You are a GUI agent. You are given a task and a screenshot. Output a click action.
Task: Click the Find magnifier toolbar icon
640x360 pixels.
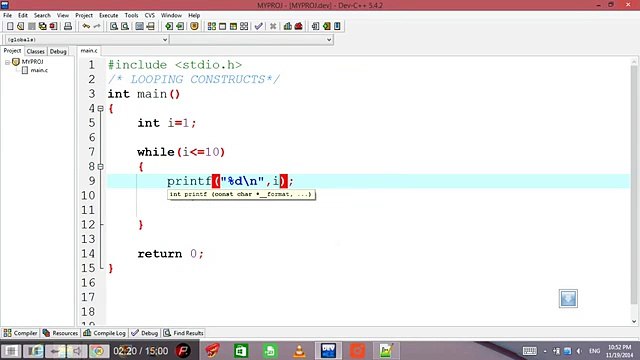pyautogui.click(x=114, y=26)
